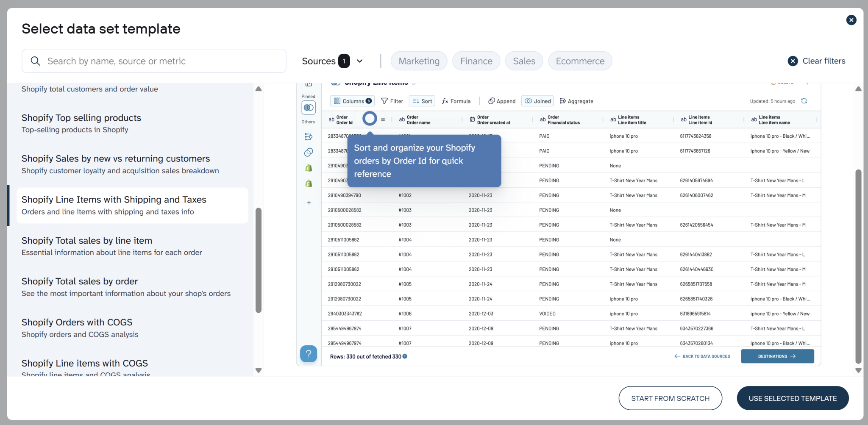Select the Sales category

coord(524,61)
